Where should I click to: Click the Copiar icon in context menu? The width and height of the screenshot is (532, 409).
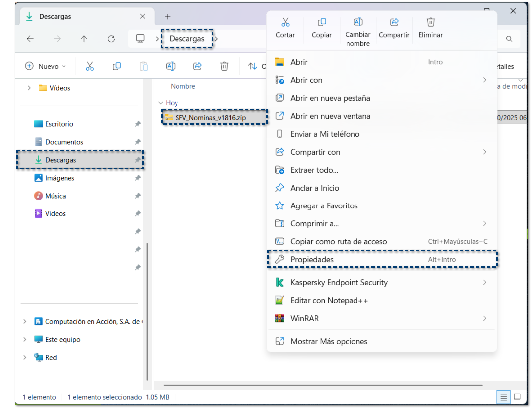(x=322, y=22)
